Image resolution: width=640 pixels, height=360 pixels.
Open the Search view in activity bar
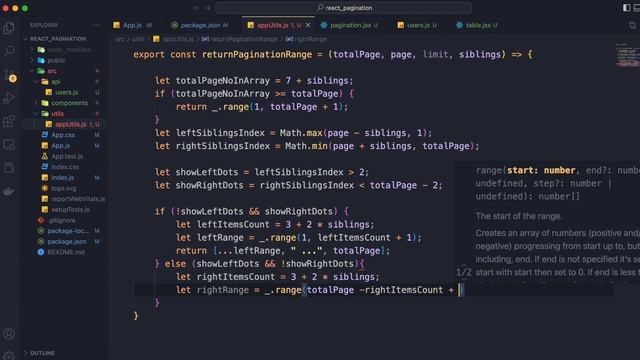click(9, 51)
